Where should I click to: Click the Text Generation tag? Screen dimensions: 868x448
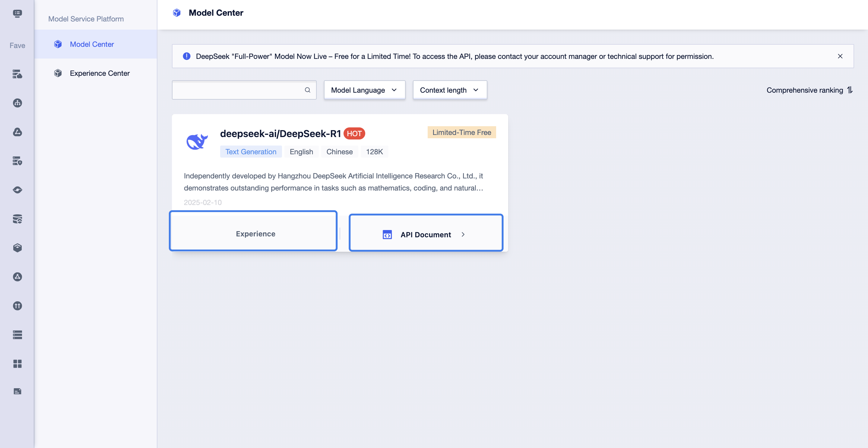point(251,152)
